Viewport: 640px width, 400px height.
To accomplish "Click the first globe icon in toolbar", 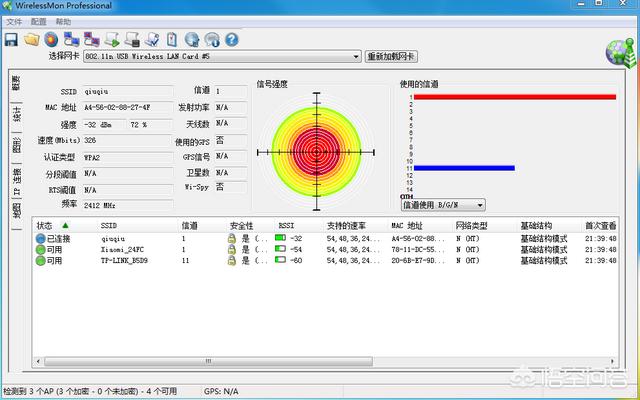I will 191,39.
